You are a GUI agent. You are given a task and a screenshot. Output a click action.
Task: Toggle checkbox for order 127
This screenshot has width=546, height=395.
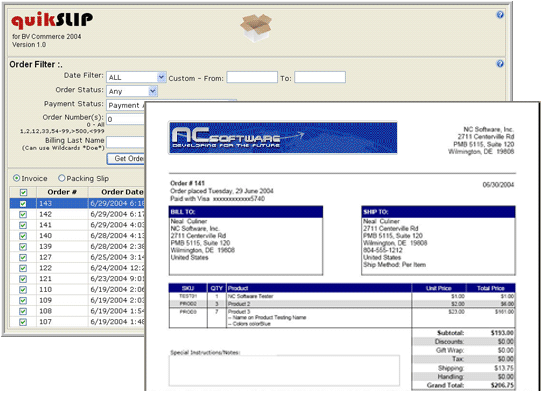[23, 257]
